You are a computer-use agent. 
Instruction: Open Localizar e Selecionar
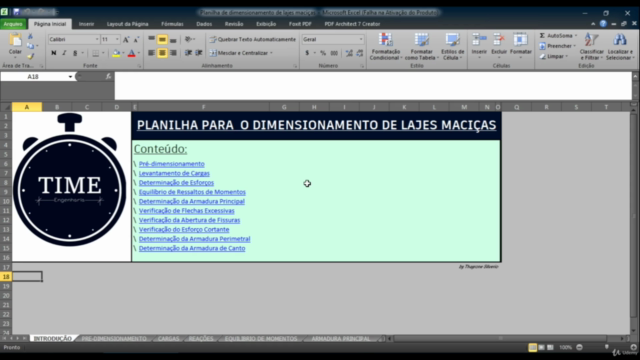click(620, 47)
